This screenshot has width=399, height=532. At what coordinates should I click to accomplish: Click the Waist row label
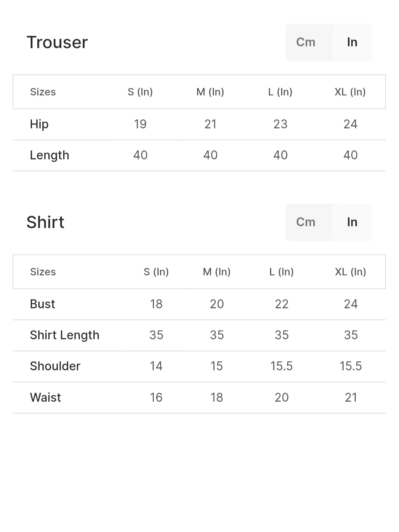click(x=45, y=398)
